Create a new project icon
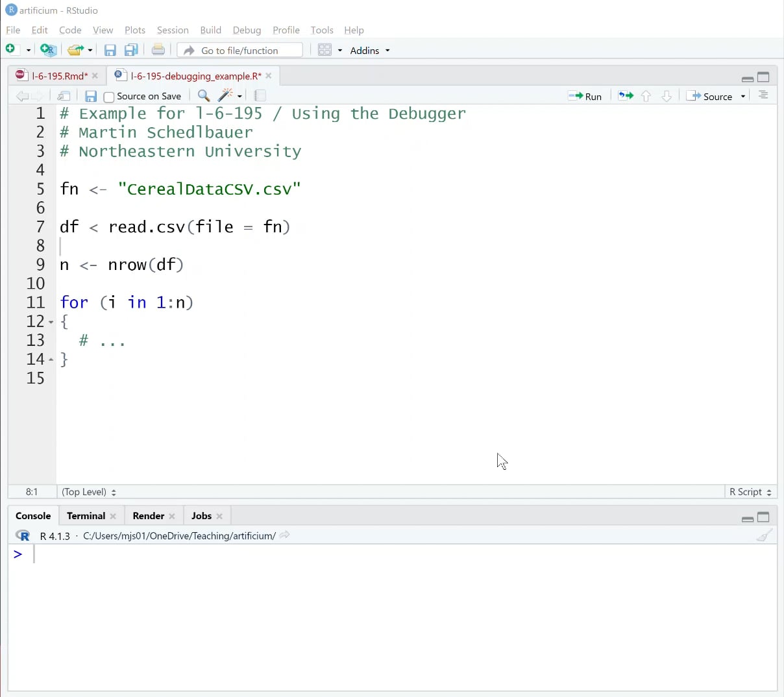784x697 pixels. pyautogui.click(x=48, y=50)
